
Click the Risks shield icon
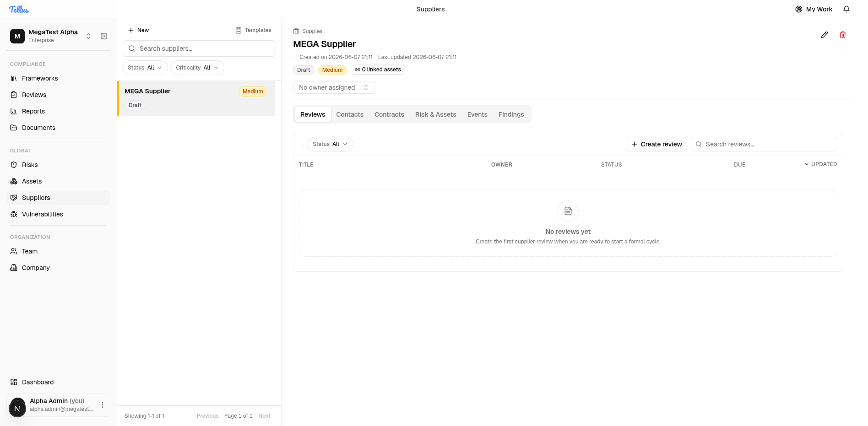(14, 165)
